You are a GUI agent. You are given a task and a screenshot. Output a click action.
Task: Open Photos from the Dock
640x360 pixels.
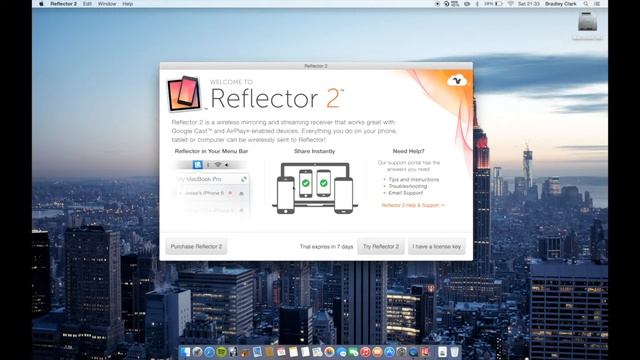[x=329, y=352]
